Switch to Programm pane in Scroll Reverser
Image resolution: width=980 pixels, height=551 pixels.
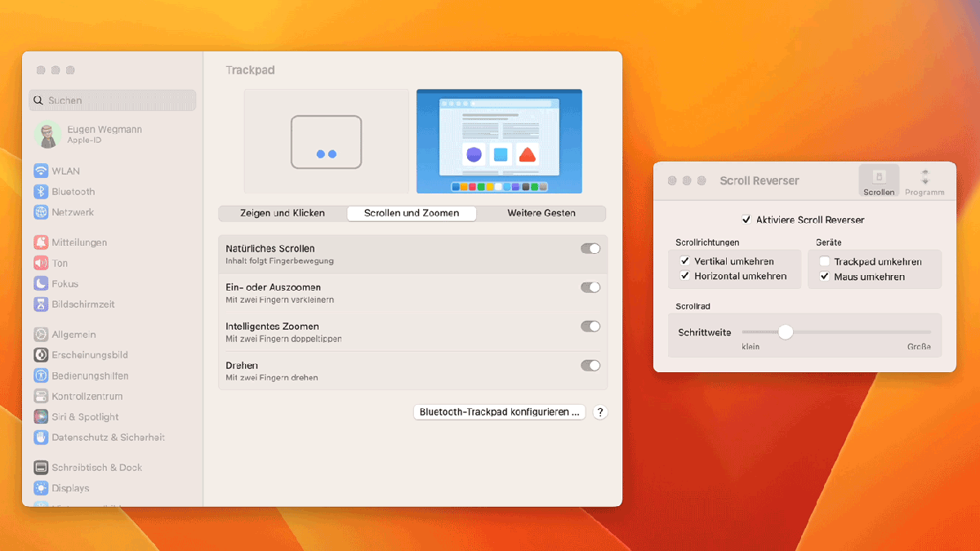[x=924, y=181]
